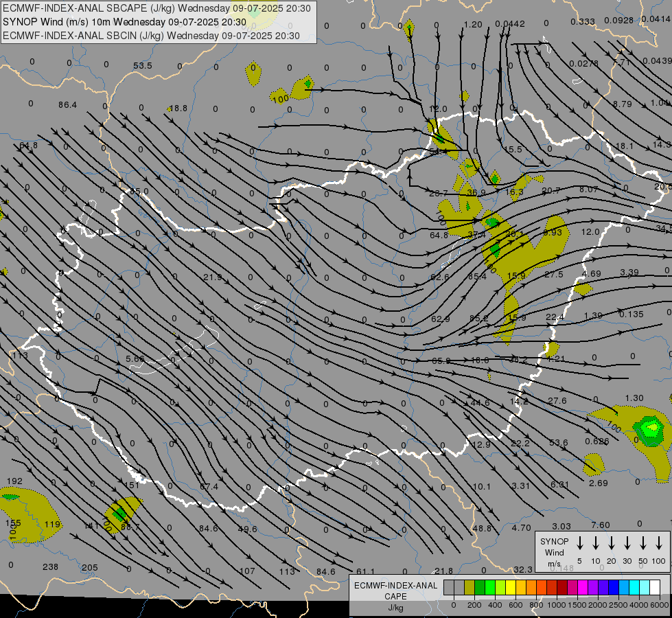Pick the dark green swatch in the CAPE legend
672x618 pixels.
click(x=480, y=587)
